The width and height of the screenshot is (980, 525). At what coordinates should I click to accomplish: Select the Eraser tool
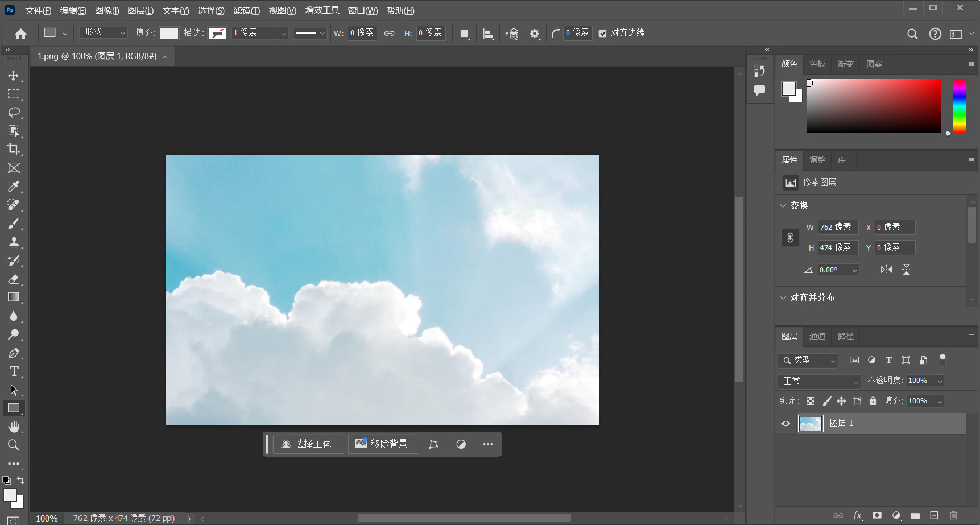[x=14, y=279]
